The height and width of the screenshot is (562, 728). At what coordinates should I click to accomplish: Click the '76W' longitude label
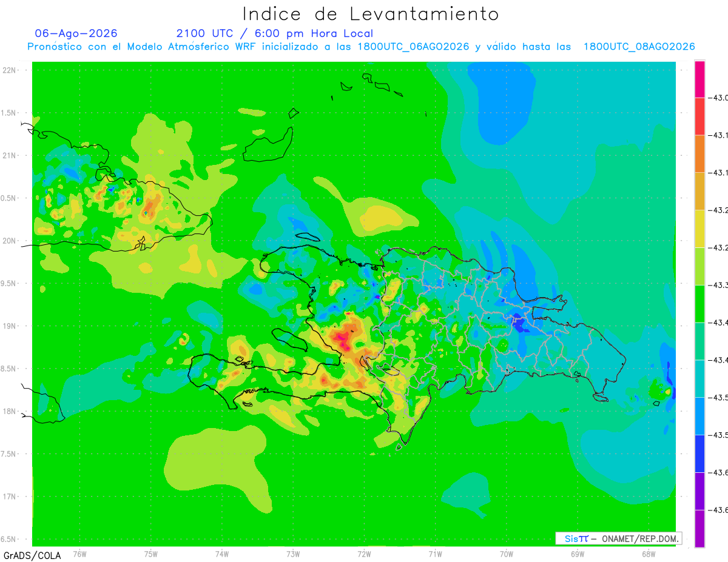point(80,554)
